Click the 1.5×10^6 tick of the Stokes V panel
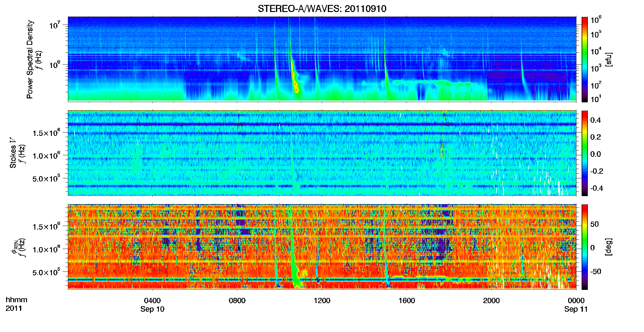The height and width of the screenshot is (332, 644). pyautogui.click(x=46, y=132)
